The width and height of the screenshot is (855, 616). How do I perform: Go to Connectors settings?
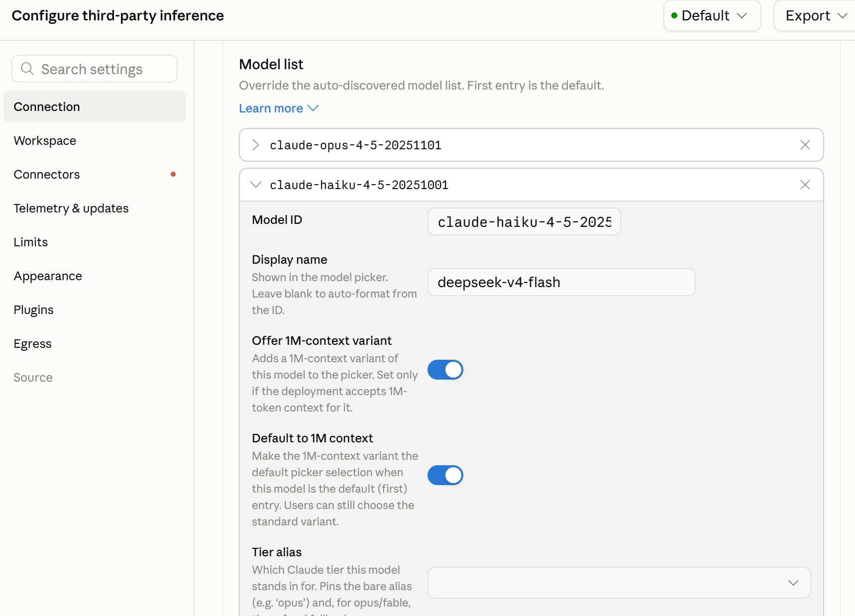pos(95,174)
